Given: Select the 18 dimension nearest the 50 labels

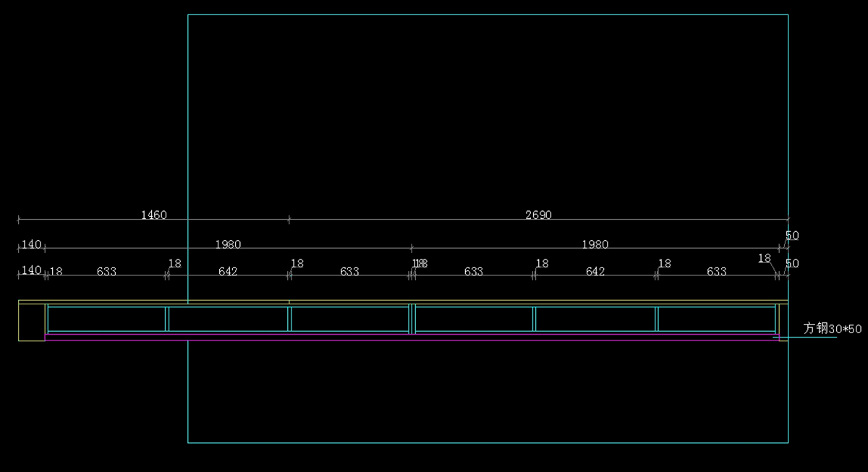Looking at the screenshot, I should tap(765, 258).
